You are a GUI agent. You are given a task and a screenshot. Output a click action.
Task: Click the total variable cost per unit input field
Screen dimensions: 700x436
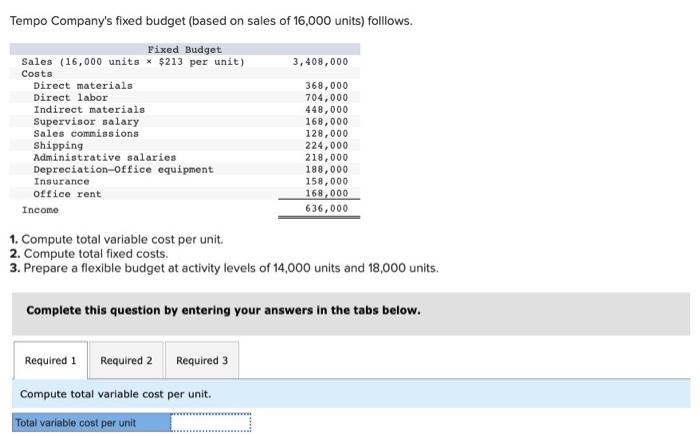(x=210, y=422)
